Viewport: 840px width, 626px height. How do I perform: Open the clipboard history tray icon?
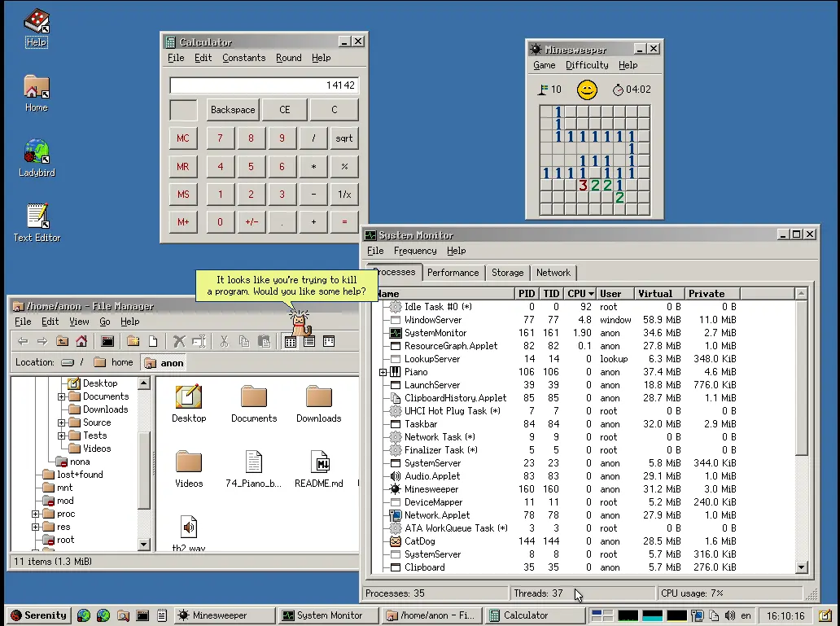[714, 615]
